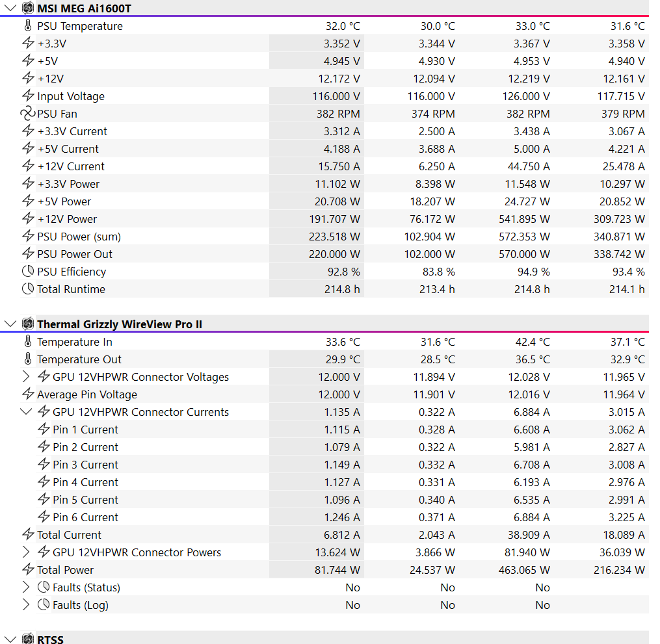The image size is (660, 644).
Task: Expand the Faults (Log) entry
Action: 26,605
